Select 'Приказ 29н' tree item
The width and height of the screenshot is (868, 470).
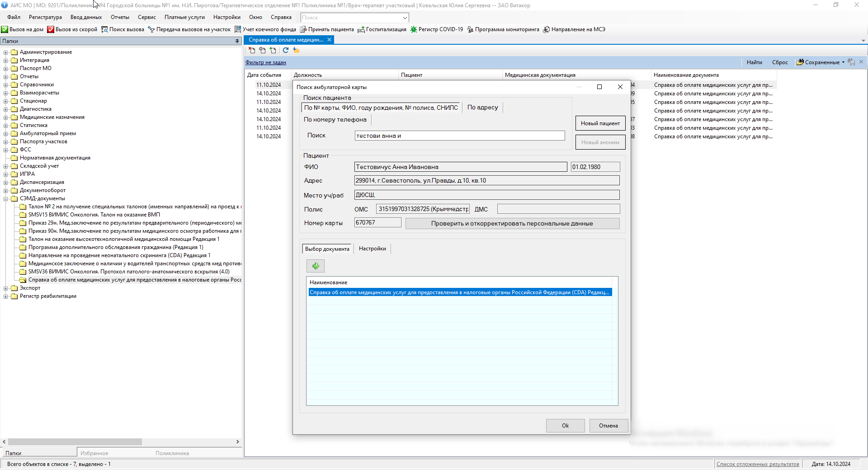pos(135,223)
